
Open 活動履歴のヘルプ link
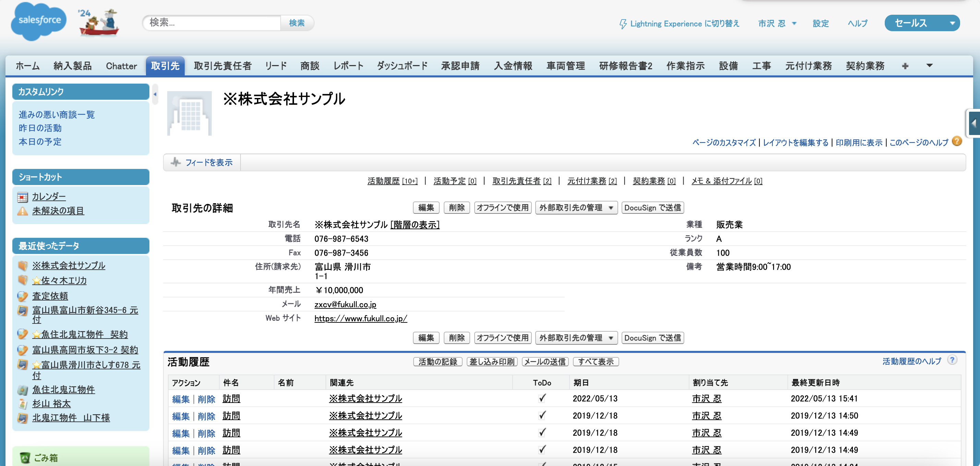click(911, 361)
